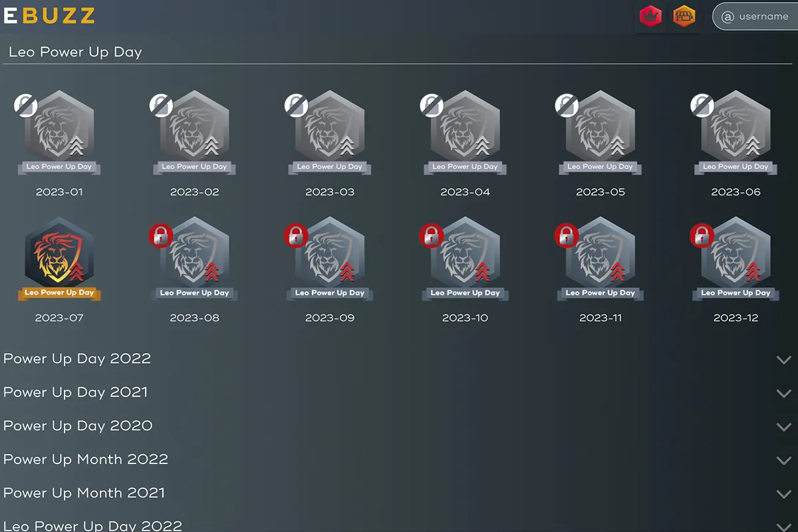Open the Power Up Day 2020 section title
This screenshot has width=798, height=532.
78,426
